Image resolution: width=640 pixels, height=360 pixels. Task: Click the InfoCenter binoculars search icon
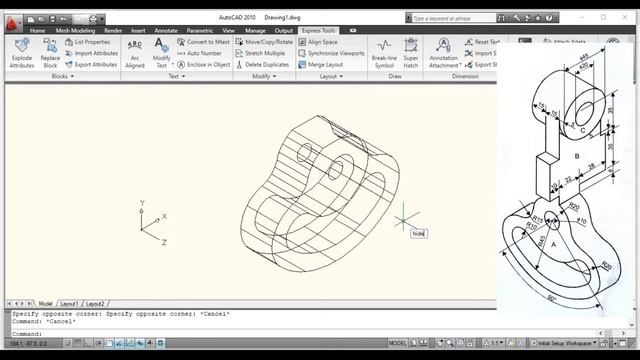click(502, 18)
